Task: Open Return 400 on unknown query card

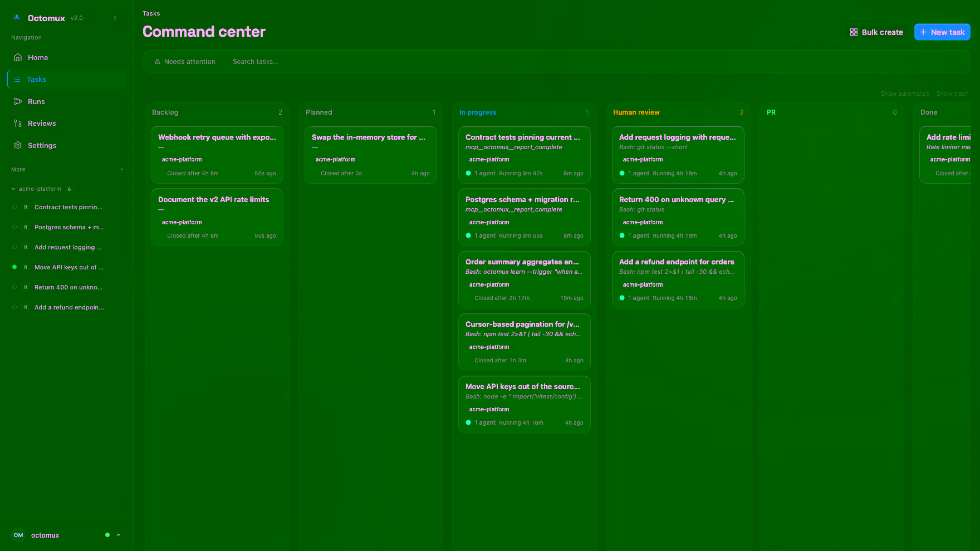Action: pyautogui.click(x=678, y=217)
